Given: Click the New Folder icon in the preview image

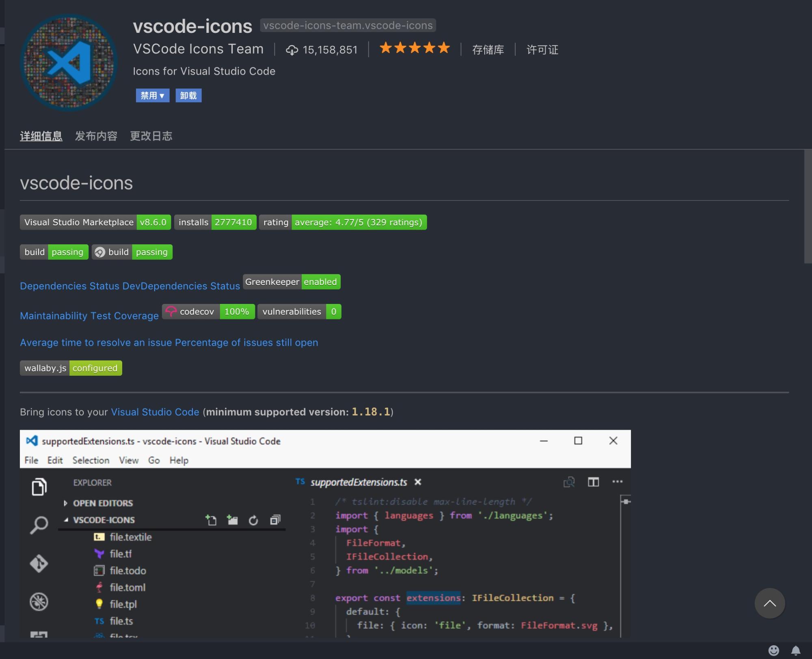Looking at the screenshot, I should point(232,520).
